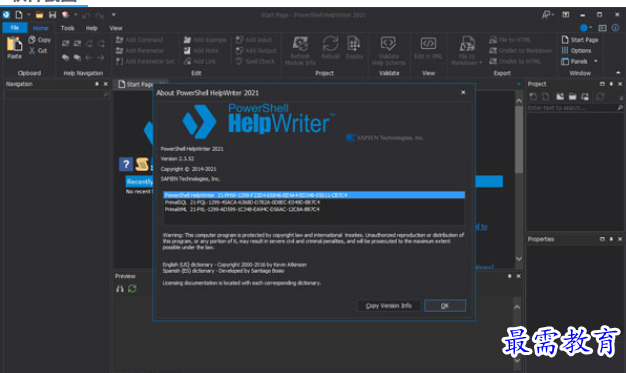
Task: Select the PowerShell HelpWriter license row
Action: tap(314, 195)
